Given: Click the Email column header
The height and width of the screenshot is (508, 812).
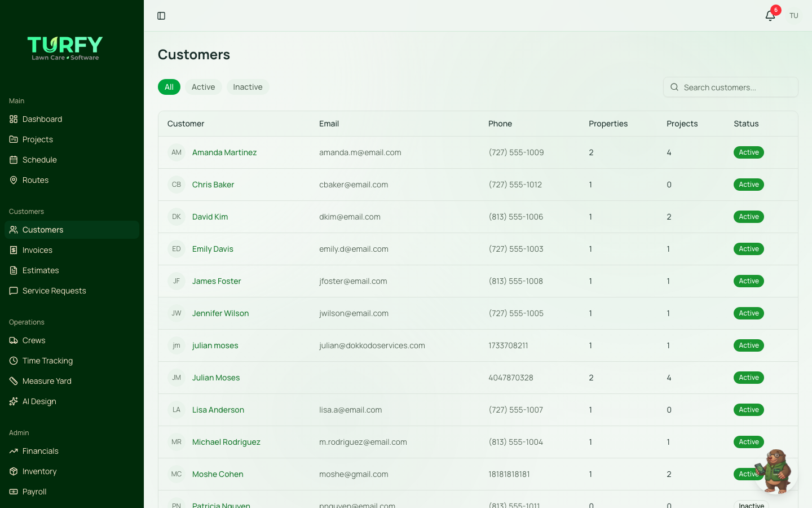Looking at the screenshot, I should click(329, 124).
